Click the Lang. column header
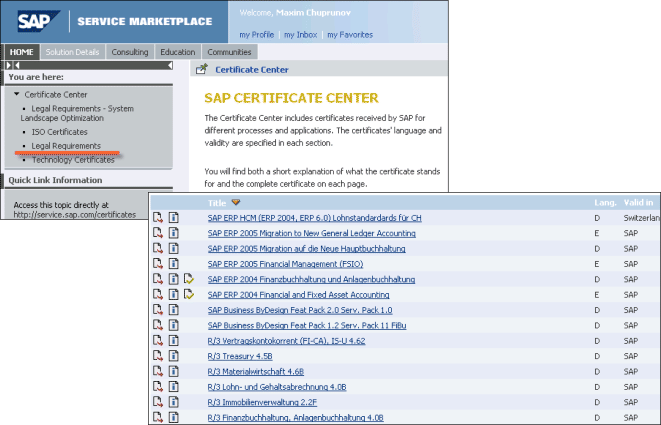Screen dimensions: 661x425 pyautogui.click(x=605, y=202)
